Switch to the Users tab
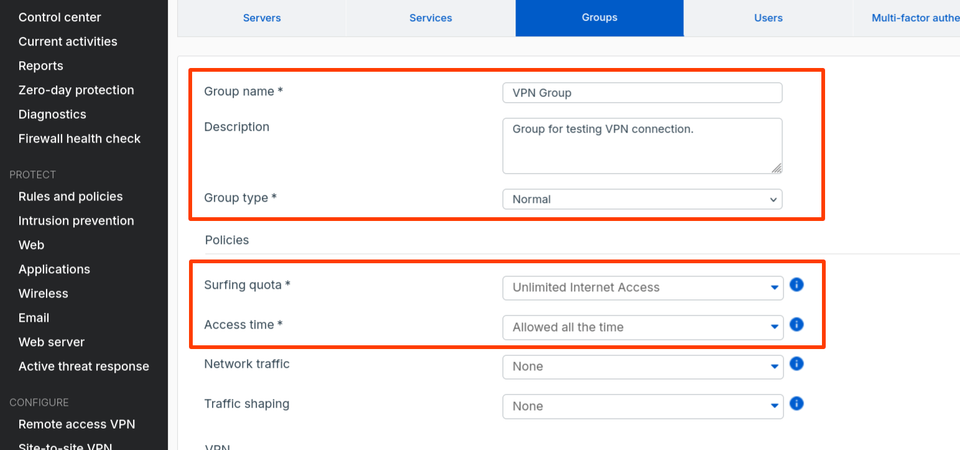Viewport: 960px width, 450px height. 768,18
